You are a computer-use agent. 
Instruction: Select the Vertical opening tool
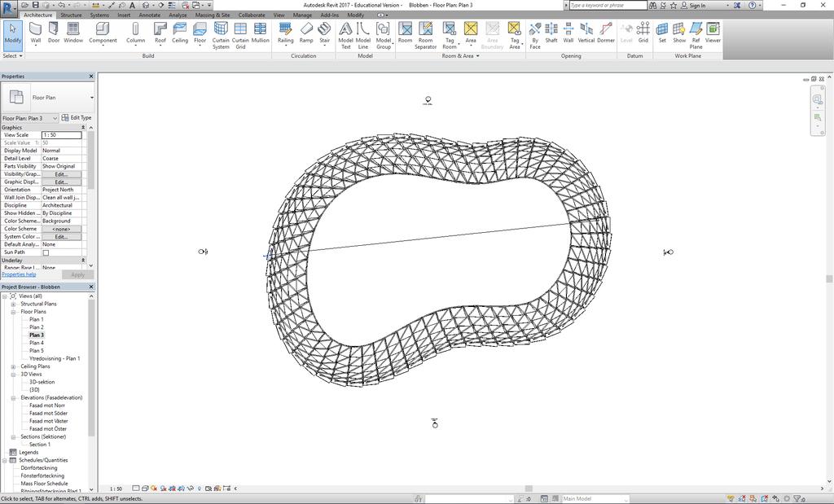(x=586, y=33)
